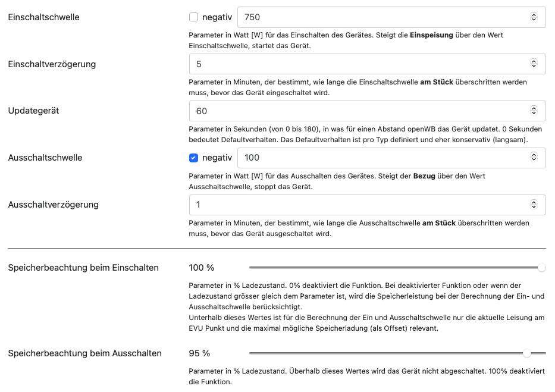Step Ausschaltschwelle down with the spinner arrow
Screen dimensions: 555x392
pos(534,160)
